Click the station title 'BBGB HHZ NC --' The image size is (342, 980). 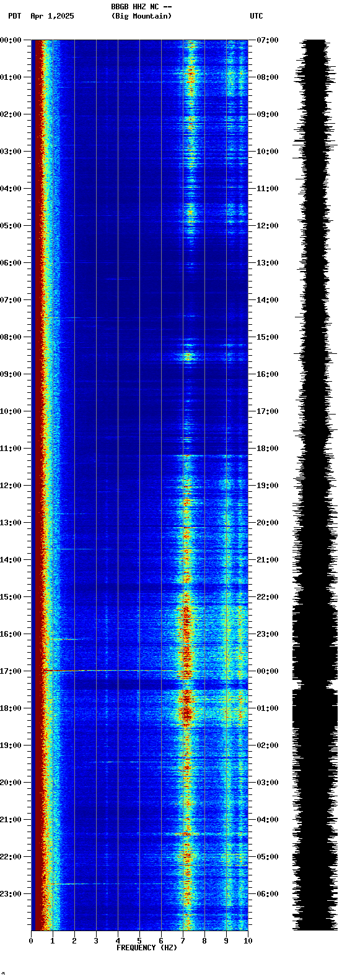(141, 7)
